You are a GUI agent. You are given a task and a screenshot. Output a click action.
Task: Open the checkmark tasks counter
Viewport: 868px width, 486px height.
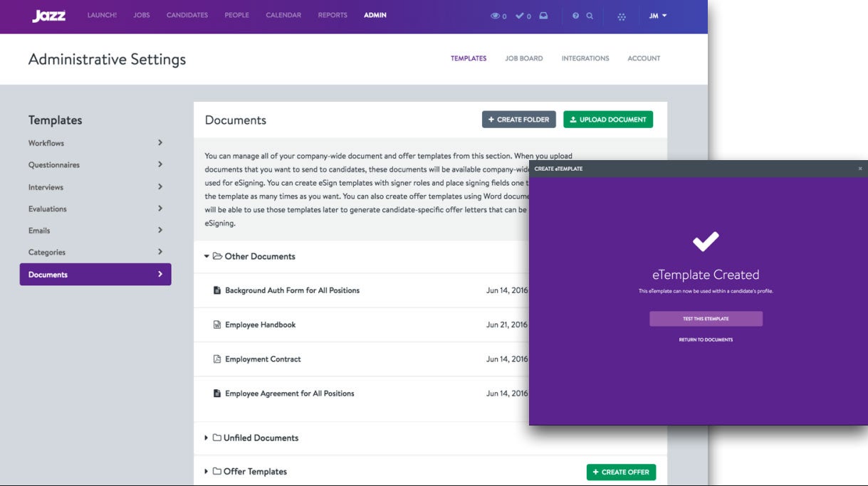[523, 16]
